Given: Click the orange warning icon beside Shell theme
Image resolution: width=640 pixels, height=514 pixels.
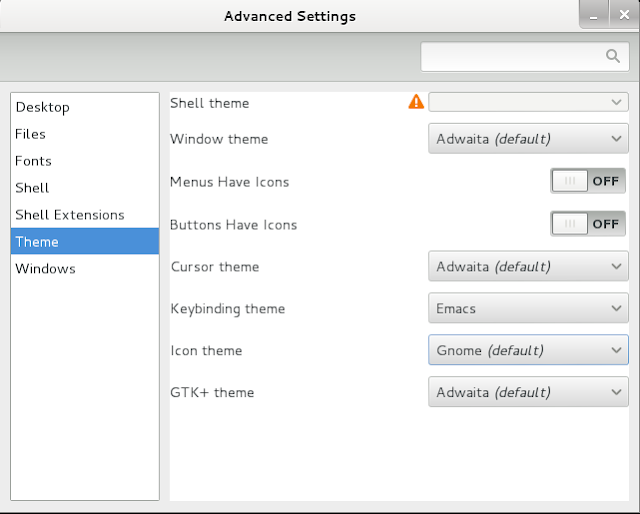Looking at the screenshot, I should (416, 102).
